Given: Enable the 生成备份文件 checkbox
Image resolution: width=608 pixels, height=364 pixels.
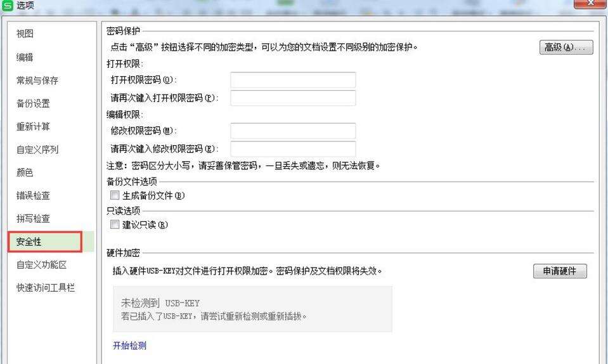Looking at the screenshot, I should (115, 195).
